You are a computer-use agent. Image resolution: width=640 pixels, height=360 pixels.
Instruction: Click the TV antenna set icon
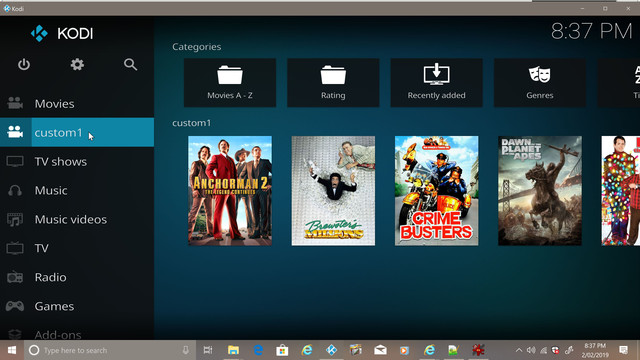(15, 248)
